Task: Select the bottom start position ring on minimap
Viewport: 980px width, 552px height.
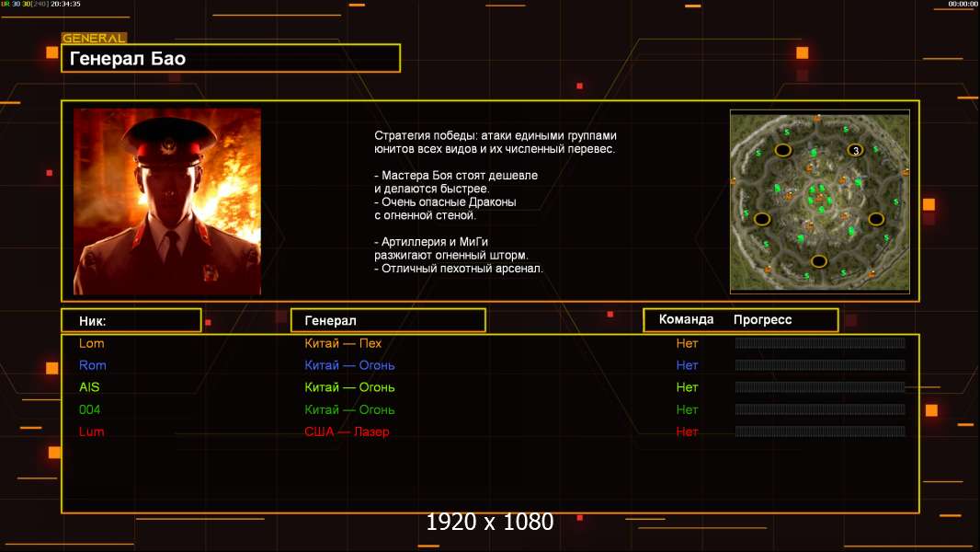Action: 818,261
